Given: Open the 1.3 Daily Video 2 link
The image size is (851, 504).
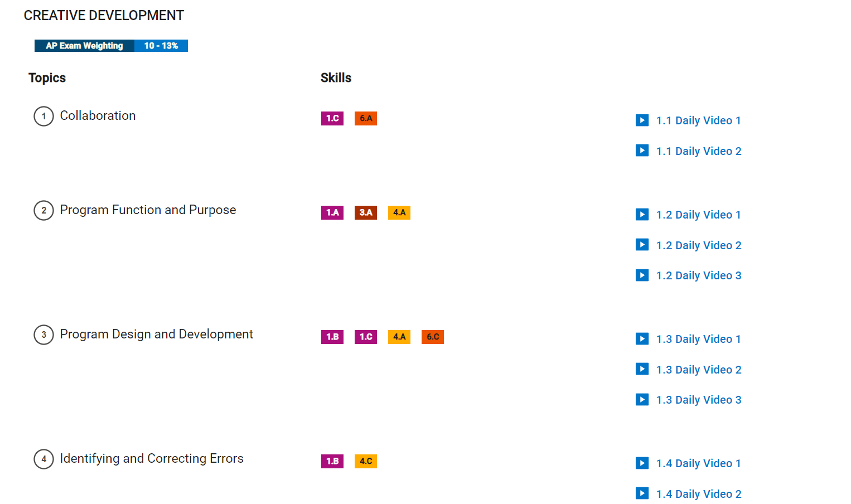Looking at the screenshot, I should 699,370.
